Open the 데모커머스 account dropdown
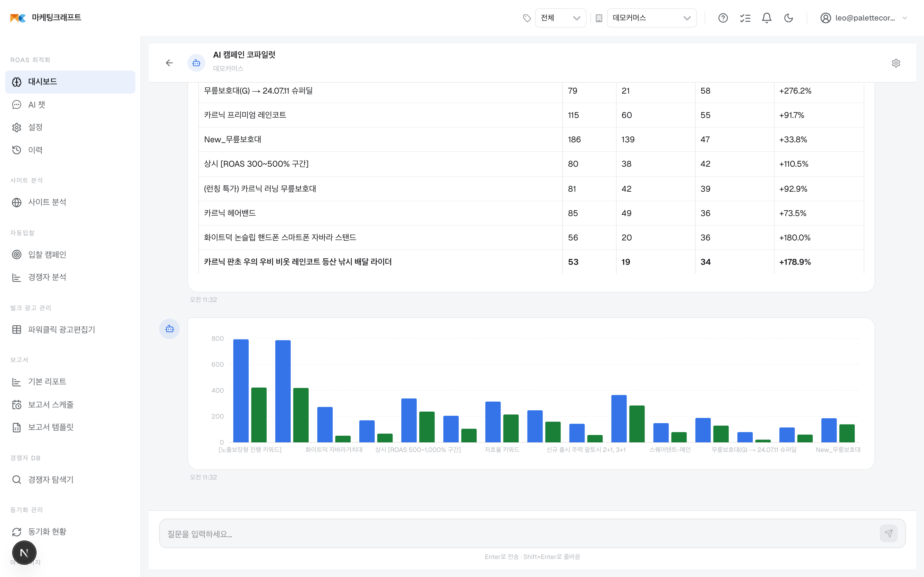Image resolution: width=924 pixels, height=577 pixels. [x=651, y=18]
